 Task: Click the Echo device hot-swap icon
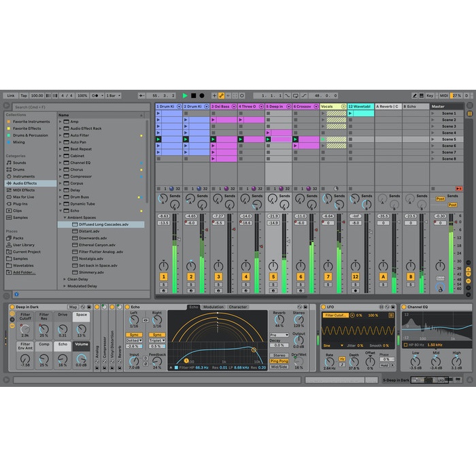click(x=299, y=307)
